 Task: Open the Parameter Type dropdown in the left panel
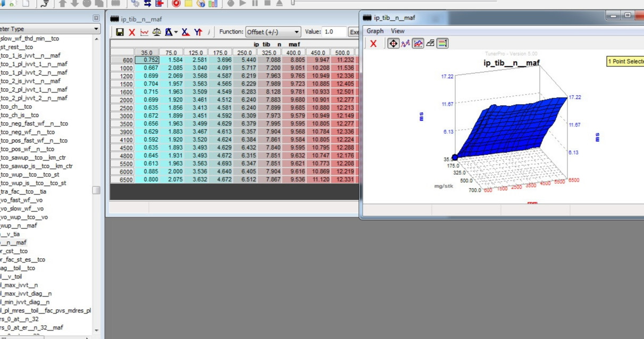tap(50, 29)
